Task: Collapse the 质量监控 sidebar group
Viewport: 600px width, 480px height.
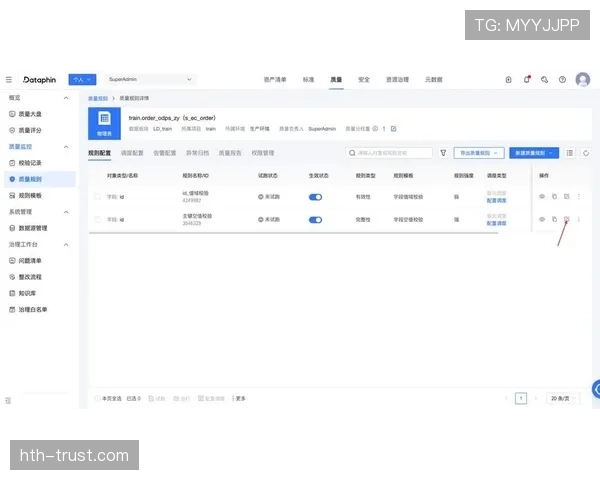Action: [x=66, y=147]
